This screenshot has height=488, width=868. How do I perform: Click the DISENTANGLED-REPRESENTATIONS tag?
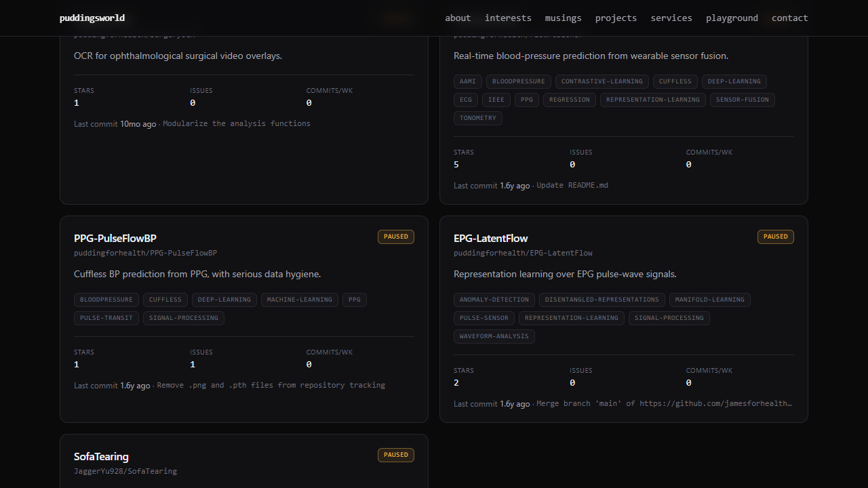(602, 300)
